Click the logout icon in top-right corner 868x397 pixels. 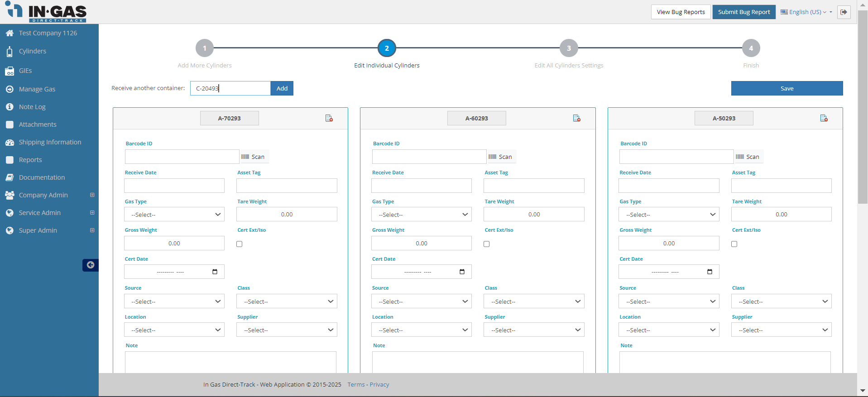tap(844, 12)
